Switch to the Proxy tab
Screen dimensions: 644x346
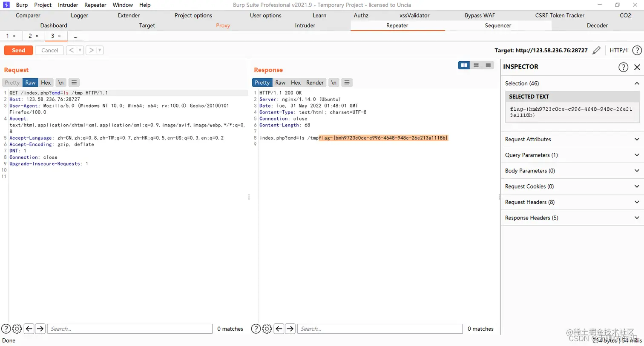point(223,26)
